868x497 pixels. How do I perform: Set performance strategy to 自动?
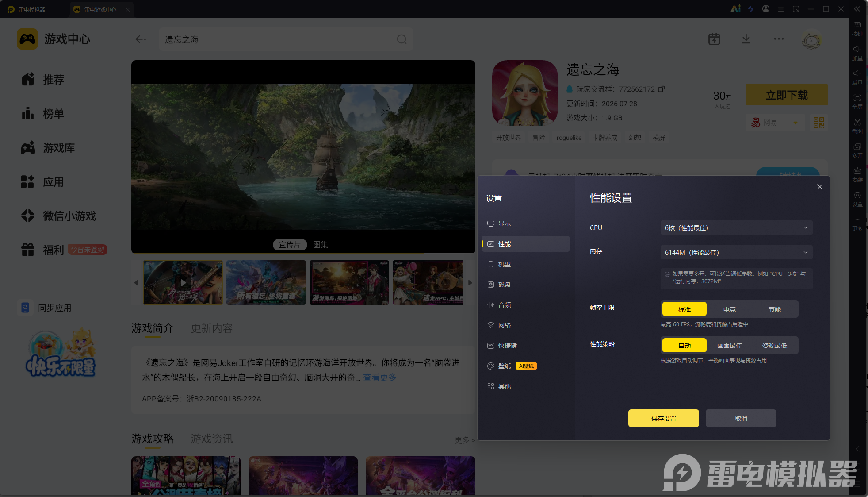tap(684, 346)
